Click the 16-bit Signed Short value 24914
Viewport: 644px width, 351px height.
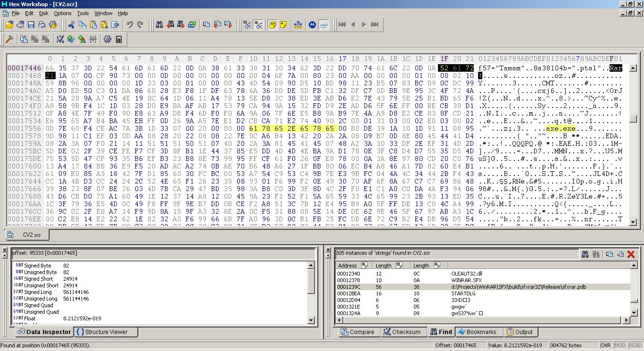point(70,279)
